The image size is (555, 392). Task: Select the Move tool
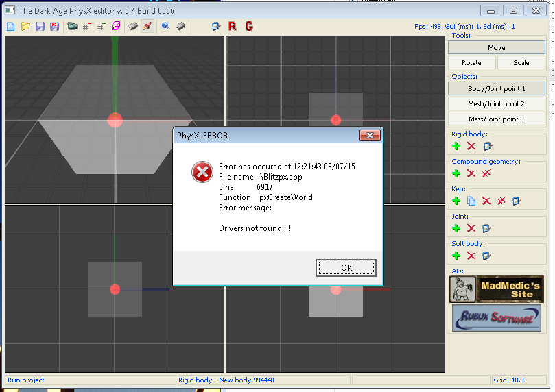tap(497, 47)
